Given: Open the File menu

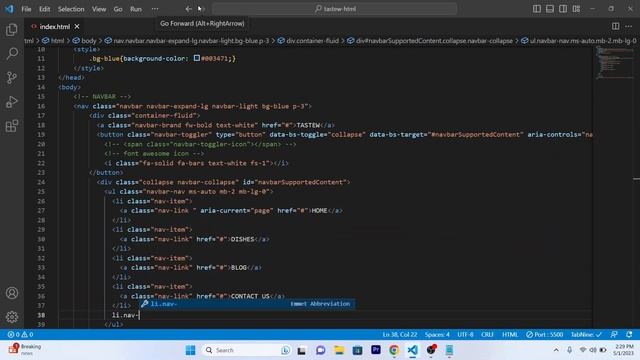Looking at the screenshot, I should 26,9.
